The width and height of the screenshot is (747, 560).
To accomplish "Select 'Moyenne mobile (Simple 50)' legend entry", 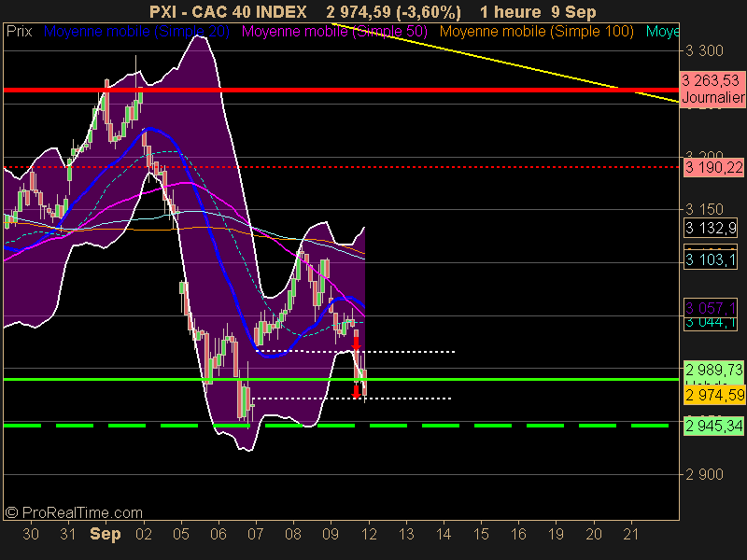I will pos(334,32).
